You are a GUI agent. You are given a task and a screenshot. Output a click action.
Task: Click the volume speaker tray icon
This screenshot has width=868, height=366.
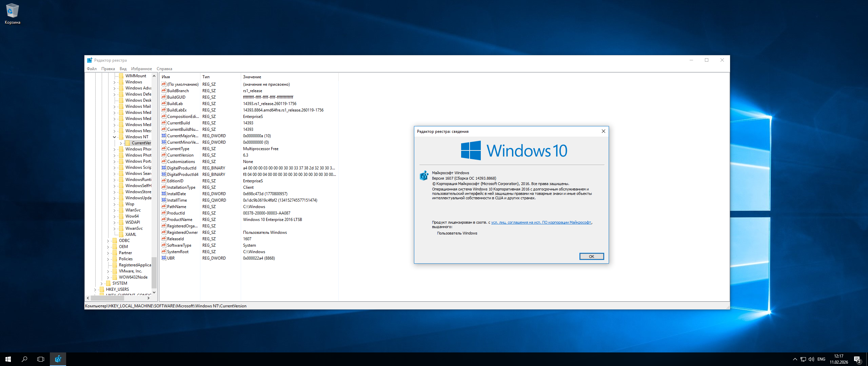coord(811,359)
